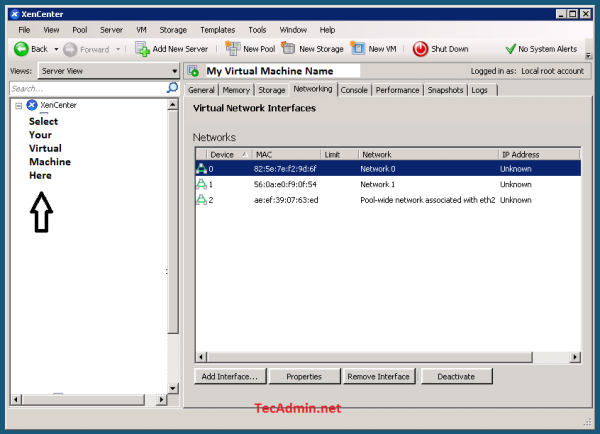Screen dimensions: 600x434
Task: Click the New Storage toolbar icon
Action: point(289,48)
